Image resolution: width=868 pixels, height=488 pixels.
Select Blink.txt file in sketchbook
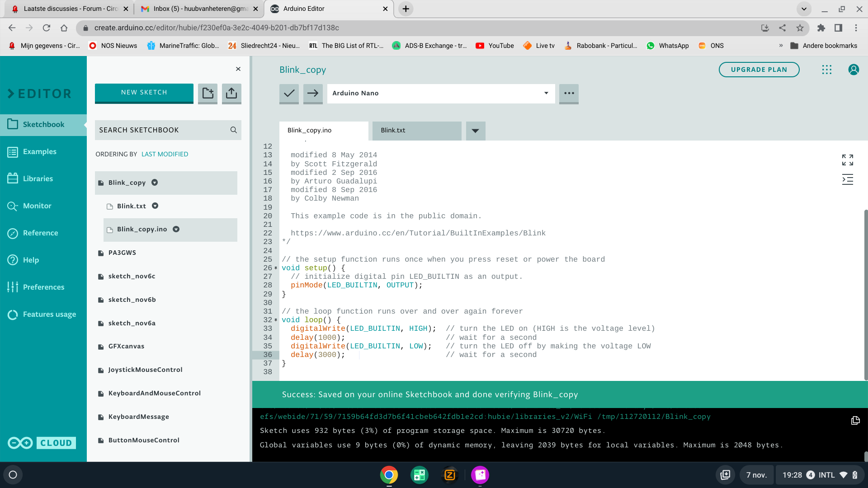click(131, 206)
